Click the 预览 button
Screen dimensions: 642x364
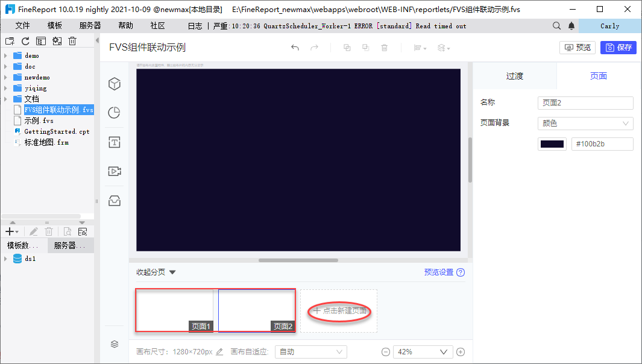coord(577,48)
